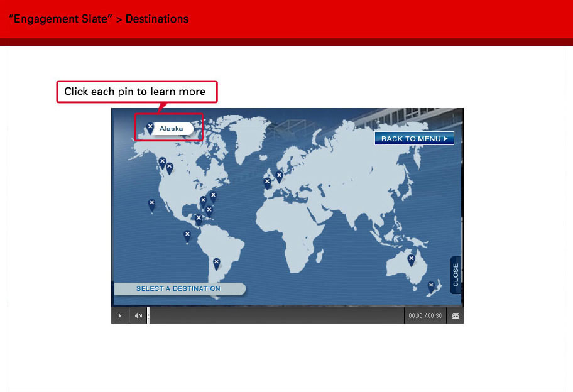Select the New Zealand map pin
573x392 pixels.
pyautogui.click(x=431, y=287)
